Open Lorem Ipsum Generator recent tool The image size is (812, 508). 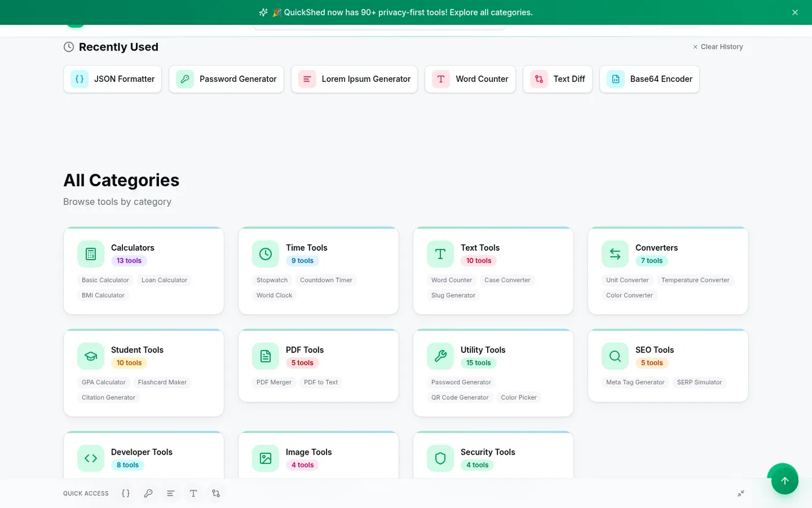(354, 79)
